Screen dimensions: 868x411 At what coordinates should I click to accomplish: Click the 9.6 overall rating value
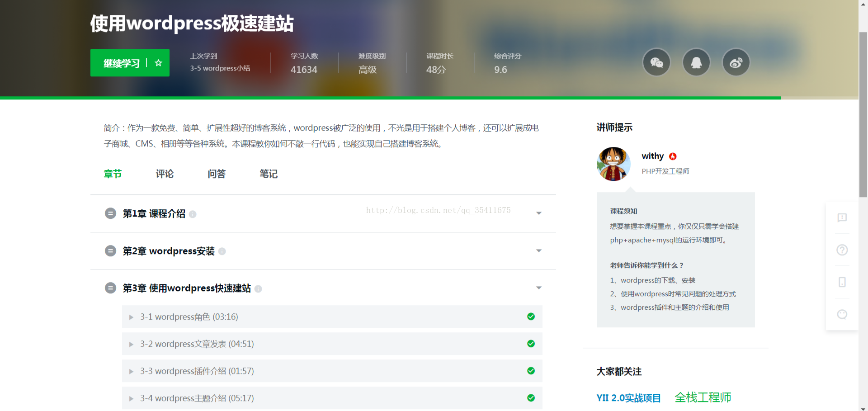pos(500,70)
